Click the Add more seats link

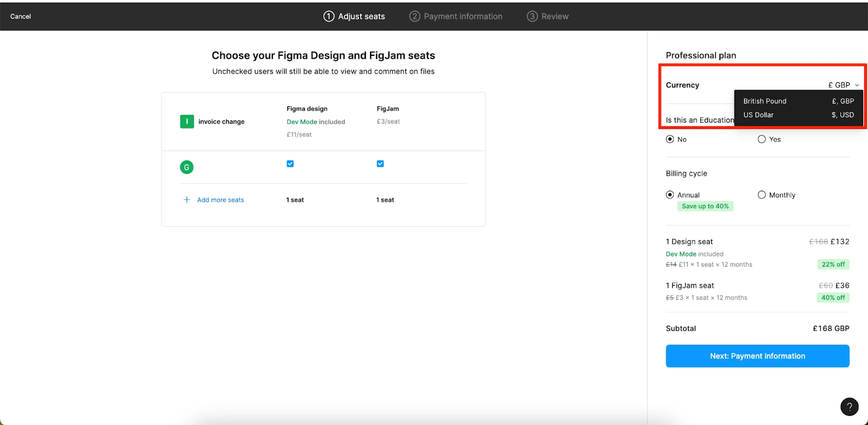coord(220,200)
